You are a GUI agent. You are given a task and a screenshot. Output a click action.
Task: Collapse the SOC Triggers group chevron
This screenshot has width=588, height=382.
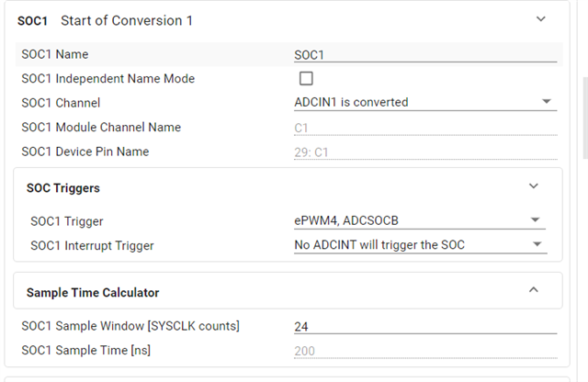pos(534,186)
